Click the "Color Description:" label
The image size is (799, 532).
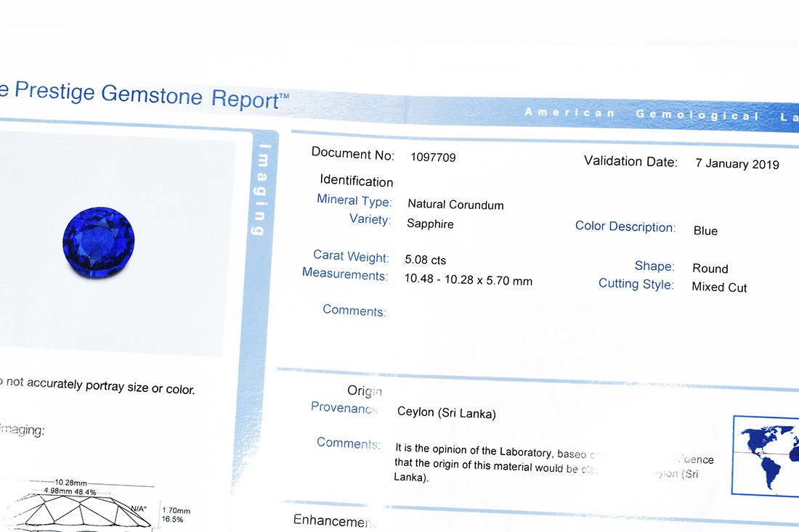[625, 226]
